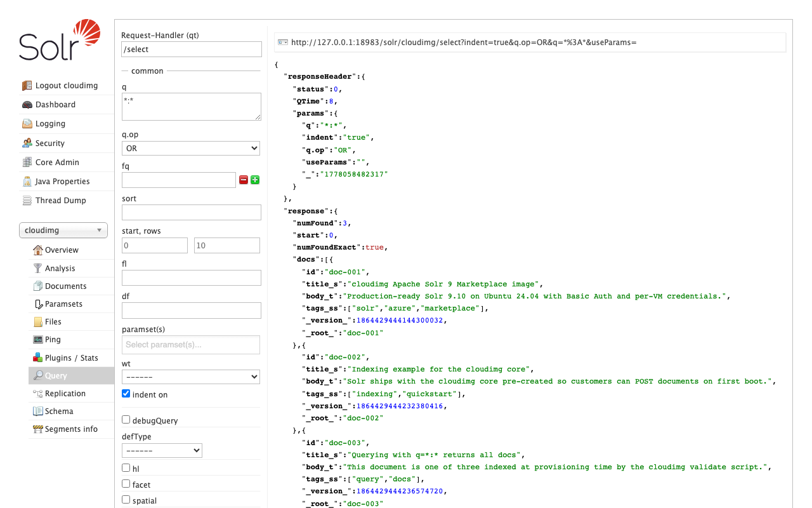Click the rows input field showing 10

227,245
